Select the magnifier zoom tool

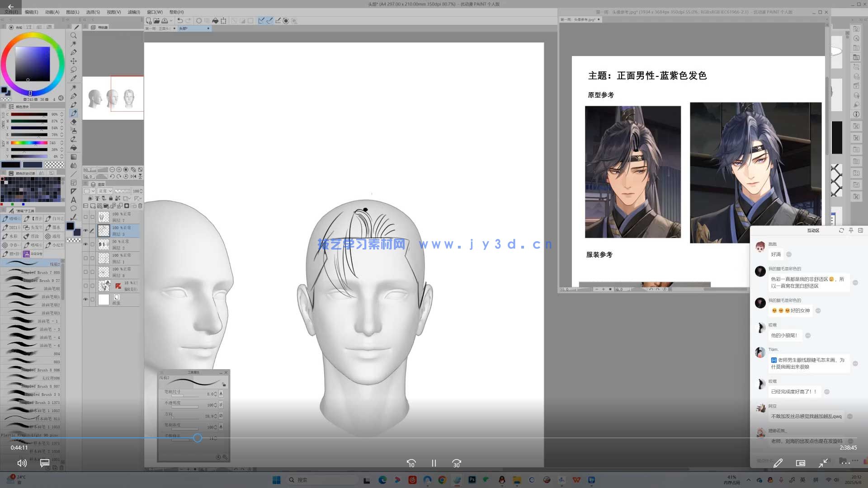pyautogui.click(x=73, y=35)
